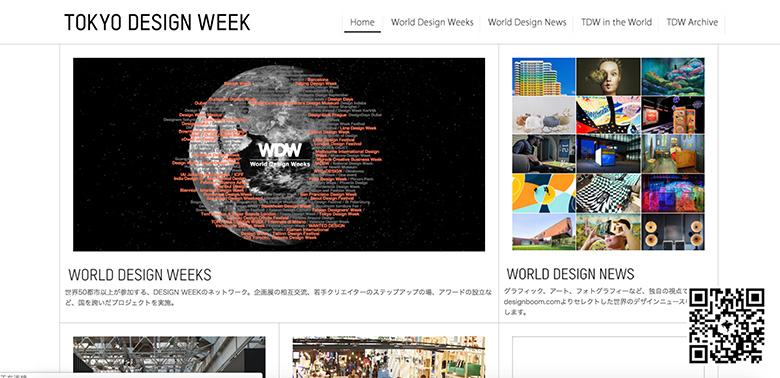This screenshot has width=780, height=378.
Task: Open the colorful layered landscape thumbnail
Action: [x=673, y=77]
